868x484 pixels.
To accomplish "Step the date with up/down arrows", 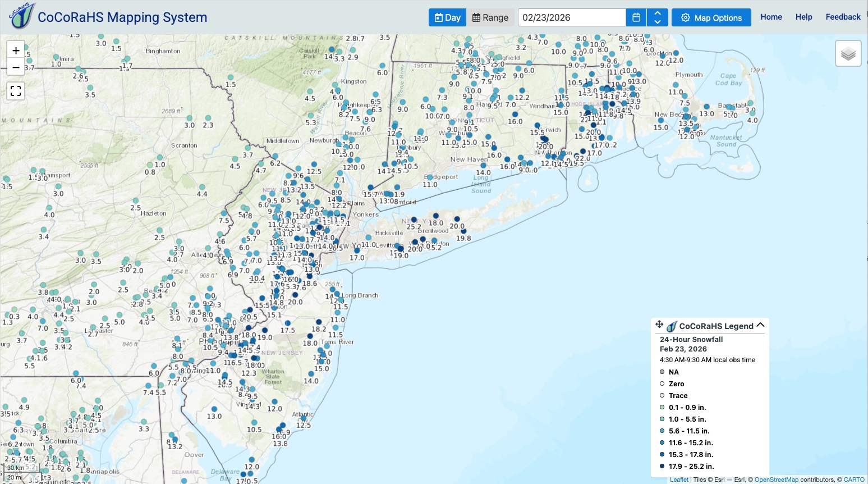I will click(657, 17).
